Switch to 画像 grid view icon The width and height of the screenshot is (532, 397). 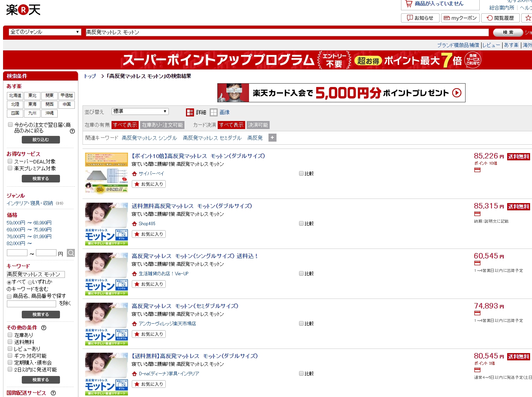[x=213, y=112]
